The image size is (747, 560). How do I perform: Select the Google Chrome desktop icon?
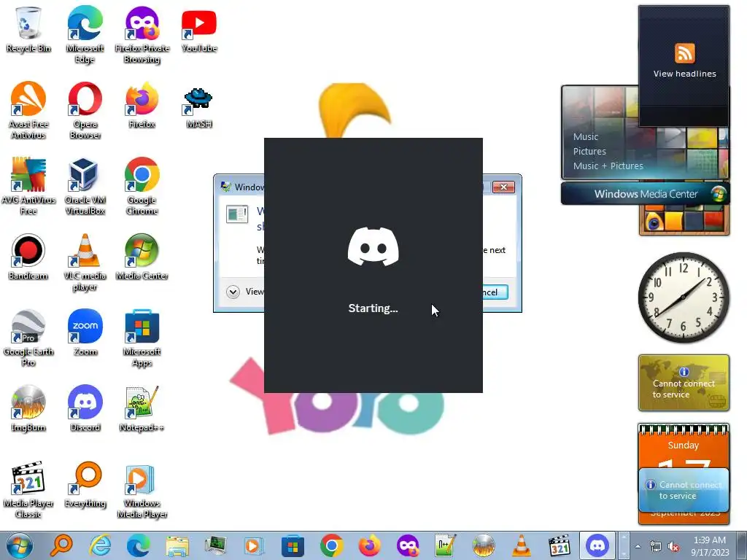142,186
